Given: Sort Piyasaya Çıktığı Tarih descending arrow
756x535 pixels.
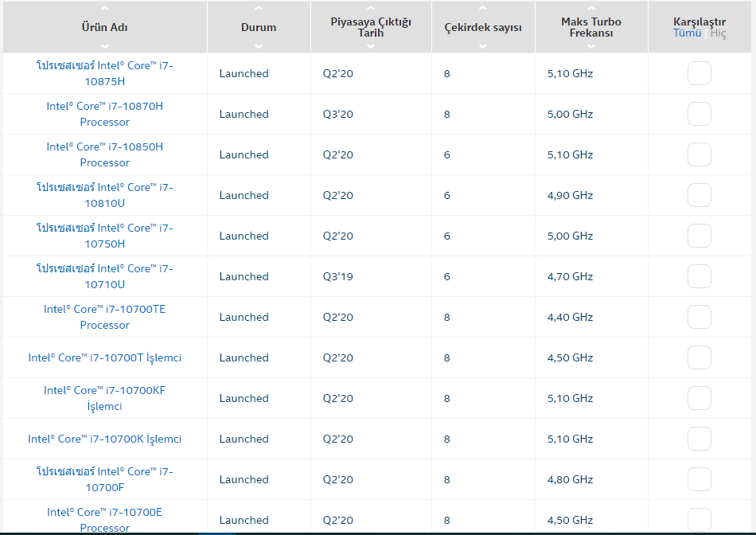Looking at the screenshot, I should click(370, 46).
